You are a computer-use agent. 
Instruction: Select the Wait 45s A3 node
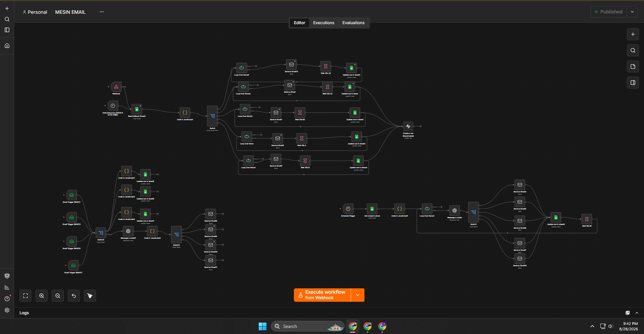tap(326, 66)
